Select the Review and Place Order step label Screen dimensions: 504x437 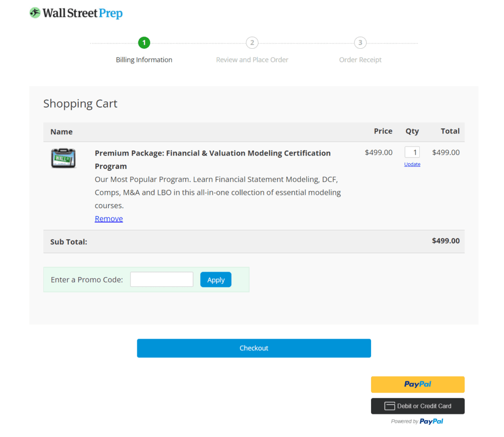tap(252, 60)
